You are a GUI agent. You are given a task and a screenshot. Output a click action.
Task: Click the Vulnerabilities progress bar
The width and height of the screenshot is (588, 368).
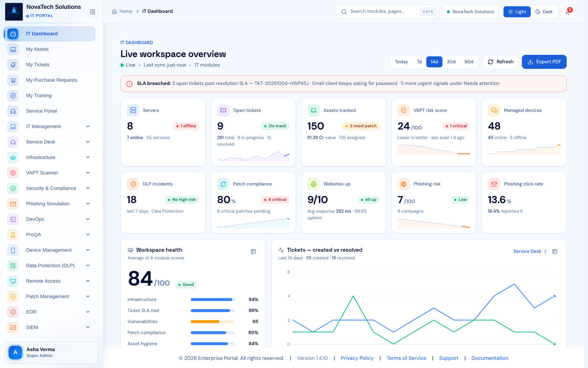(213, 322)
